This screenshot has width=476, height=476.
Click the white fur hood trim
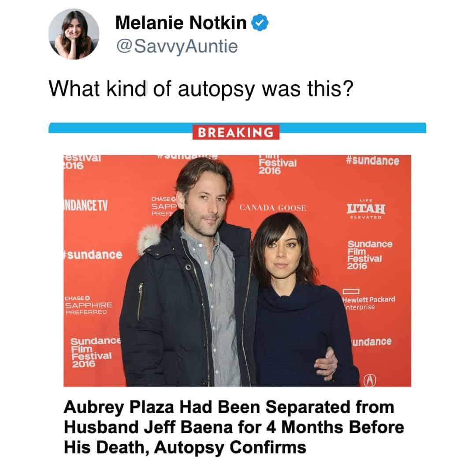tap(149, 238)
